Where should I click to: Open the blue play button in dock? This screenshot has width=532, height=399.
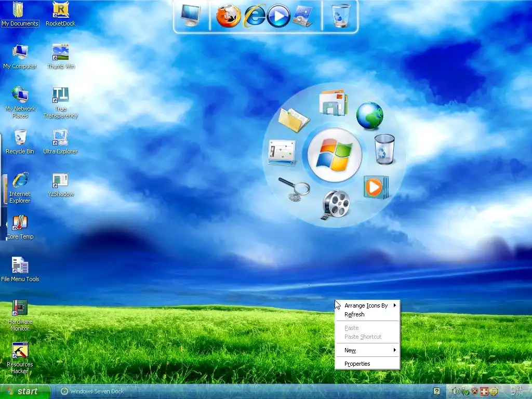pos(278,16)
